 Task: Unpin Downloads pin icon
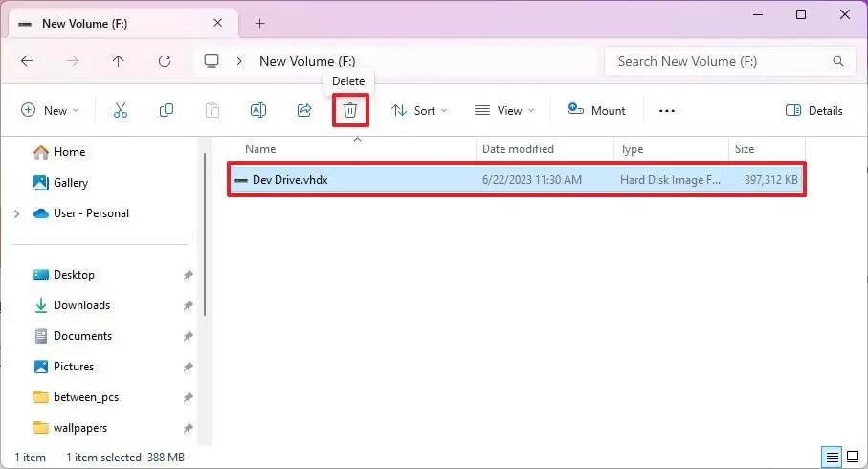point(189,305)
